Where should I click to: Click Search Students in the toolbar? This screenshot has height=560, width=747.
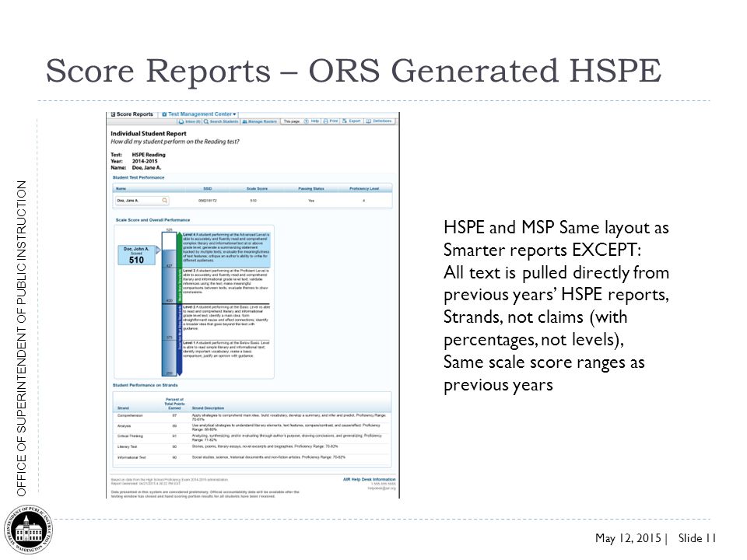(221, 121)
